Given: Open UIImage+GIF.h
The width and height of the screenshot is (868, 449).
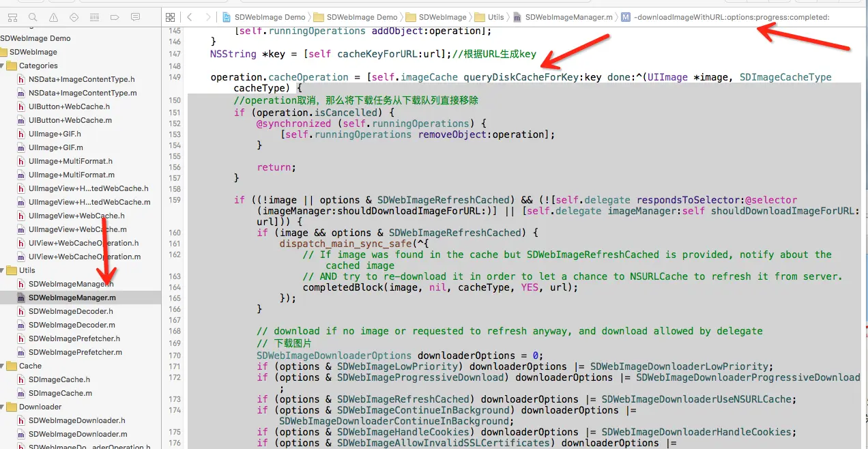Looking at the screenshot, I should coord(55,134).
